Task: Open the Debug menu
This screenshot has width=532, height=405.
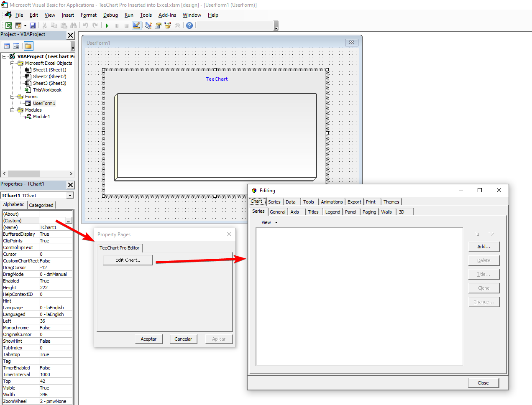Action: 110,15
